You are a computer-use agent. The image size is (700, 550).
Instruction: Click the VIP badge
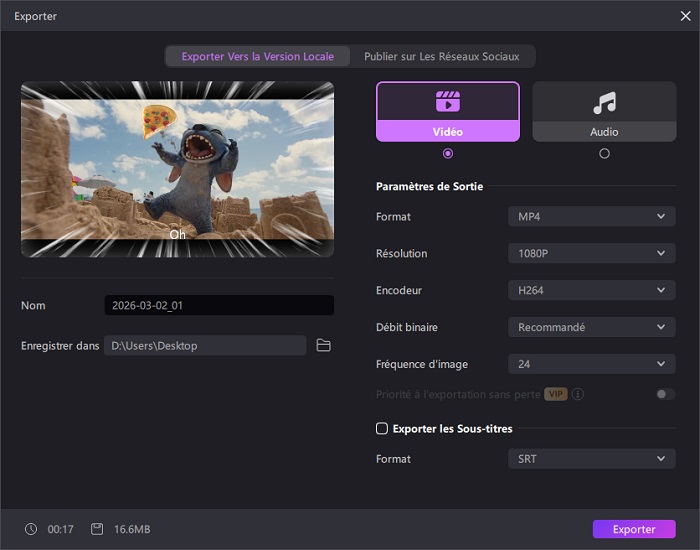pyautogui.click(x=556, y=394)
